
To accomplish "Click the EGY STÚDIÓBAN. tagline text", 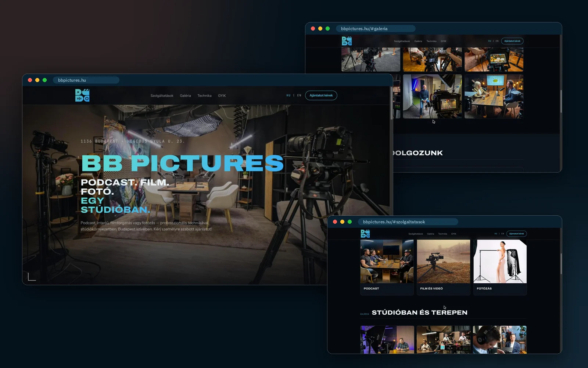I will pyautogui.click(x=115, y=205).
